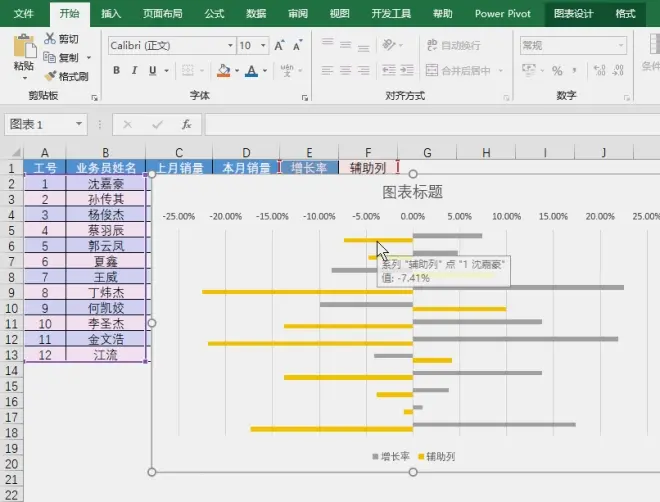Open font color dropdown arrow
Image resolution: width=660 pixels, height=502 pixels.
[x=265, y=71]
